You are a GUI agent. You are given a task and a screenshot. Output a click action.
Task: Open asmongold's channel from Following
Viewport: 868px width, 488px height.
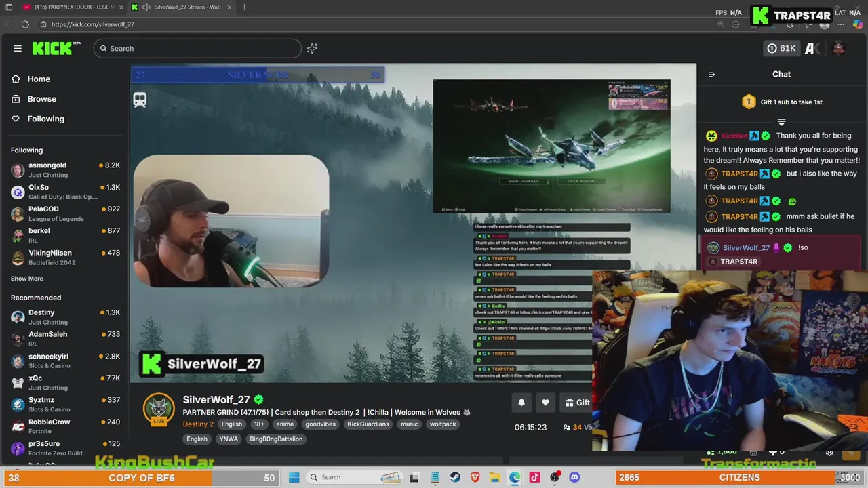pyautogui.click(x=64, y=169)
